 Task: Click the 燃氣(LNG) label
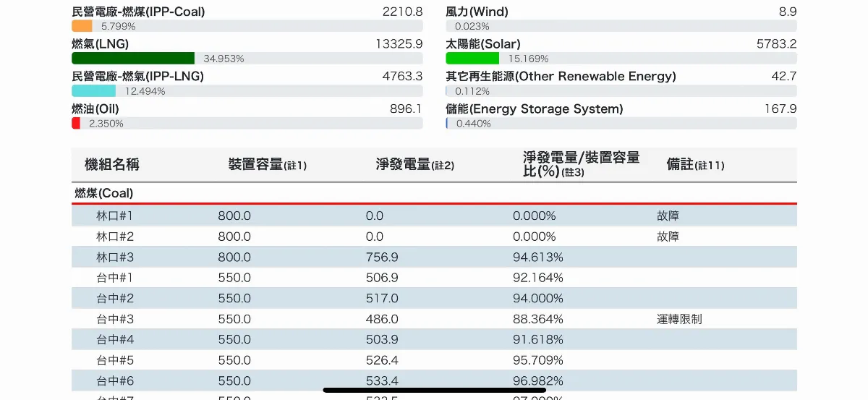tap(100, 44)
